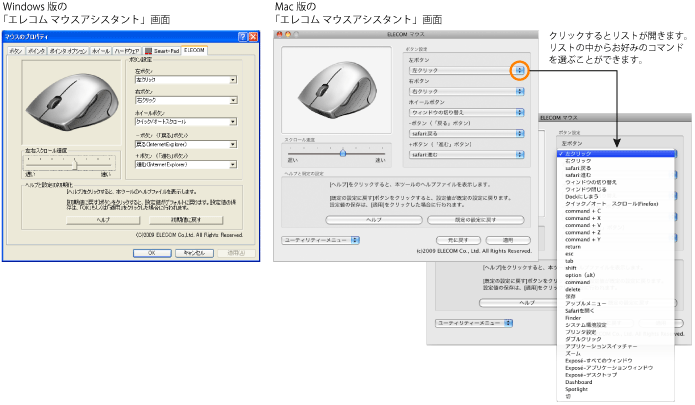Click the red close button on Mac window
Viewport: 695px width, 405px height.
tap(279, 34)
